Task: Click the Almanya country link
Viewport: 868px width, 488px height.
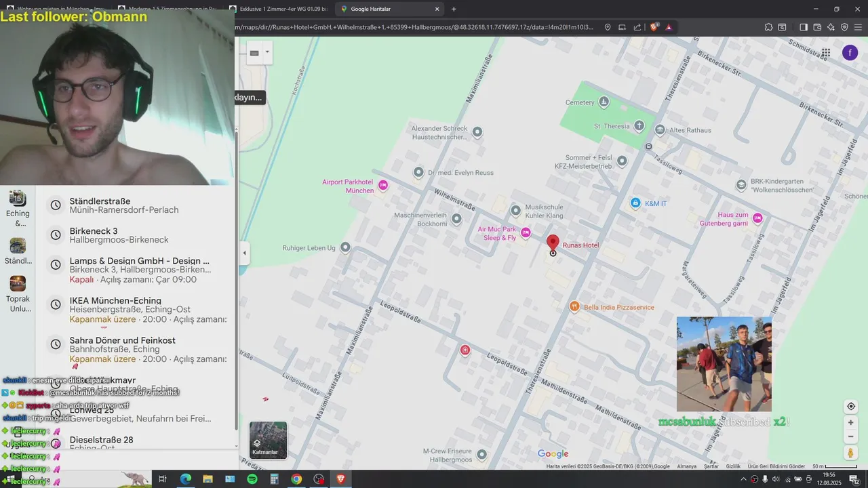Action: click(687, 466)
